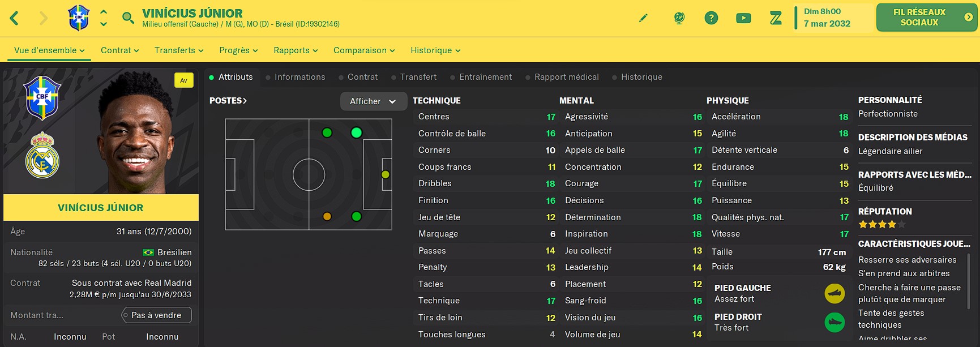Click the orange position dot on pitch
The width and height of the screenshot is (980, 347).
click(327, 216)
